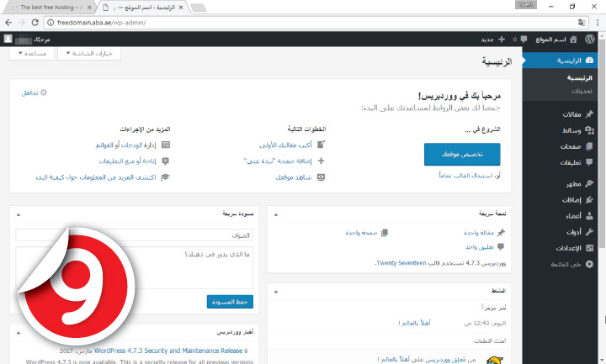
Task: Open the Chrome three-dot menu
Action: [598, 23]
